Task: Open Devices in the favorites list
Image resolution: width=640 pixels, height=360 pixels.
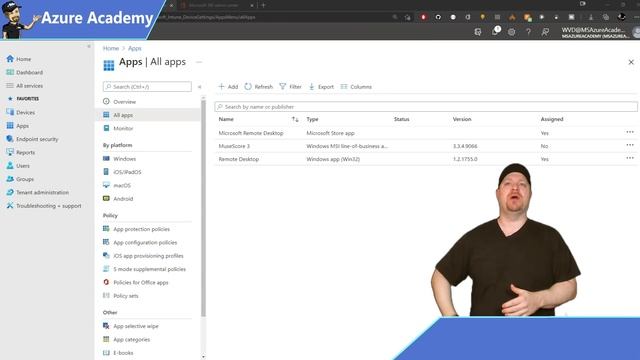Action: [20, 112]
